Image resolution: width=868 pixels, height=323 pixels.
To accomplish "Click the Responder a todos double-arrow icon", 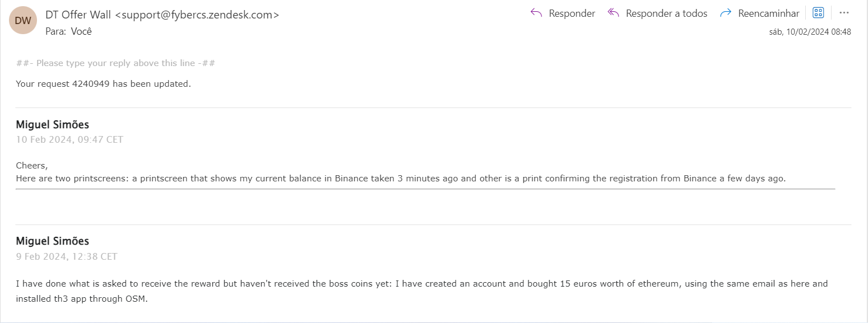I will coord(614,13).
